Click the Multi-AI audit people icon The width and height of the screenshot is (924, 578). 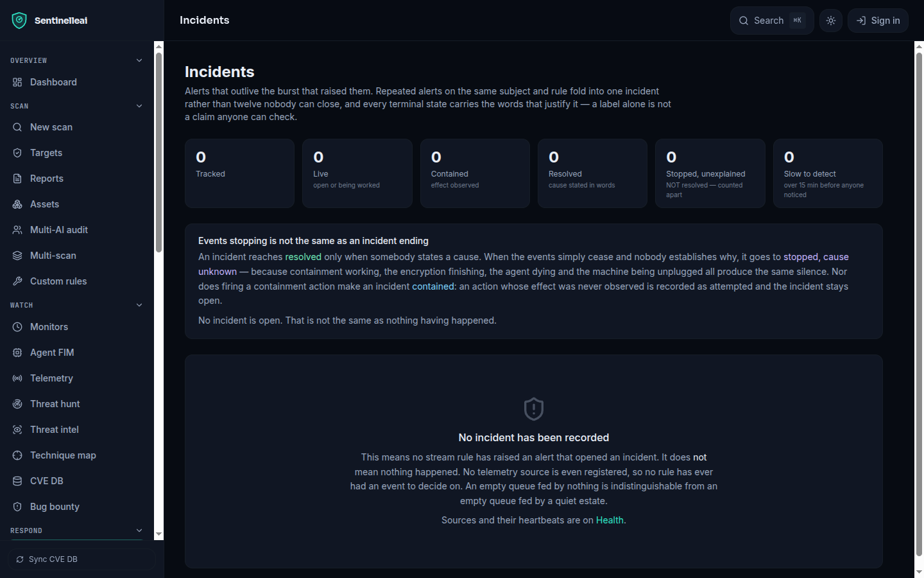[17, 230]
